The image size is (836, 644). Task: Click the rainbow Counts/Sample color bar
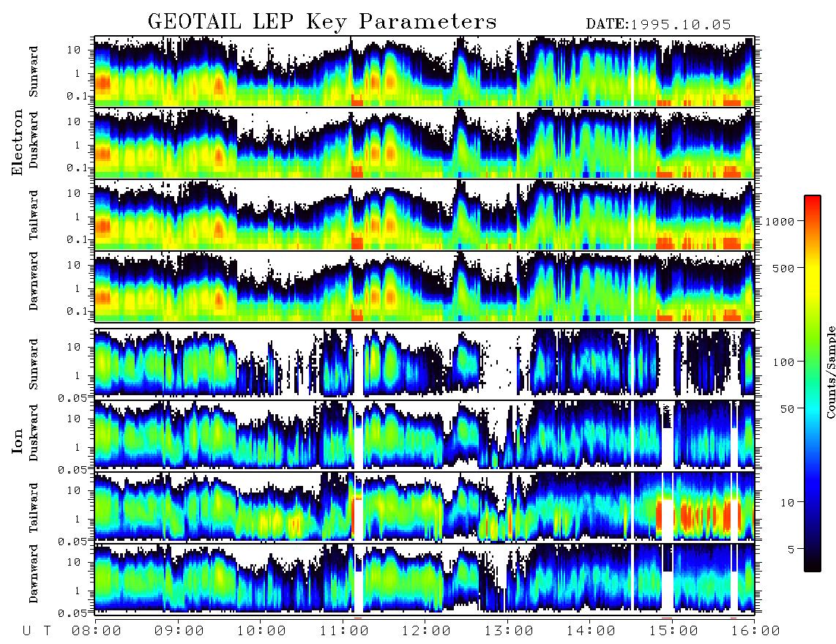[813, 383]
